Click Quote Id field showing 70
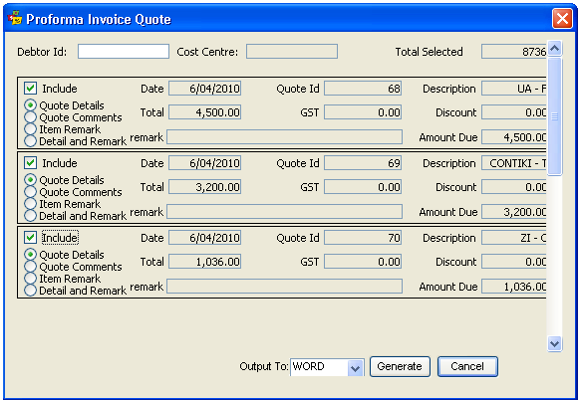The width and height of the screenshot is (580, 401). (x=363, y=237)
